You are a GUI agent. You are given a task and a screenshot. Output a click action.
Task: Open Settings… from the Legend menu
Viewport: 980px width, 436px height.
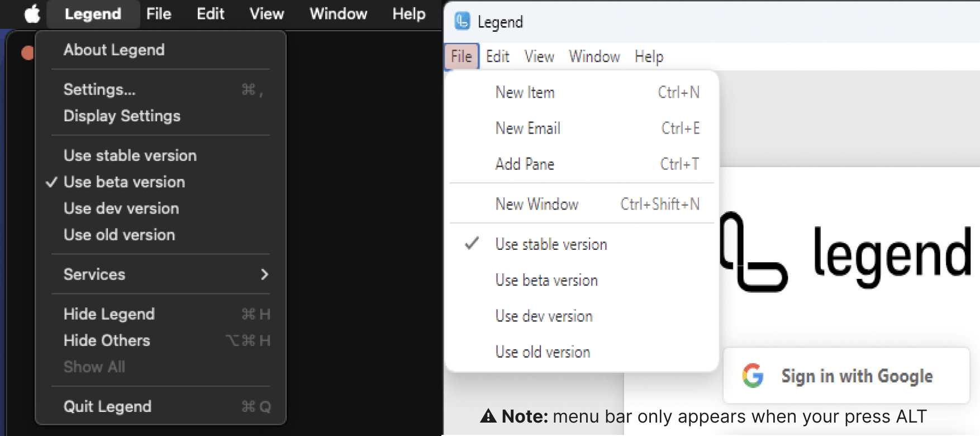coord(161,89)
